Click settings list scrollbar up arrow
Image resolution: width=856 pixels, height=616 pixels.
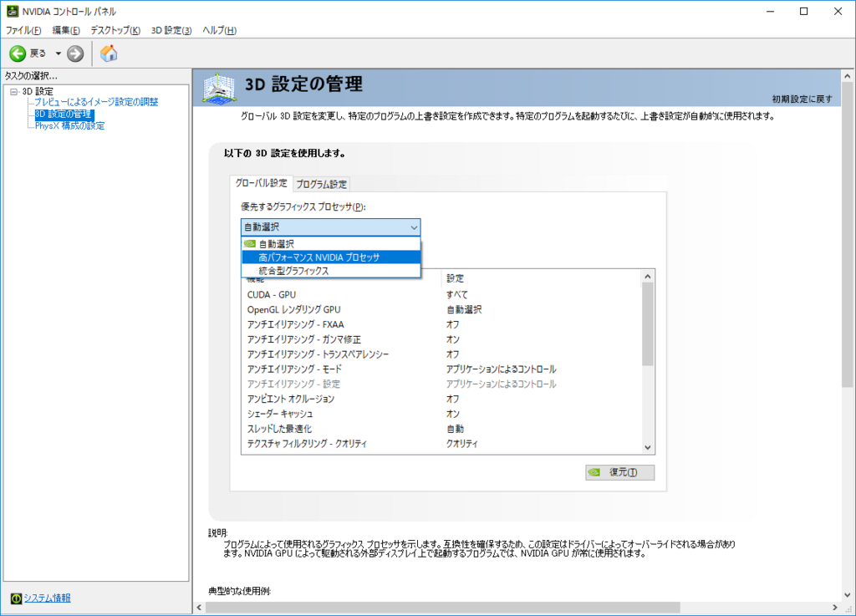(648, 277)
